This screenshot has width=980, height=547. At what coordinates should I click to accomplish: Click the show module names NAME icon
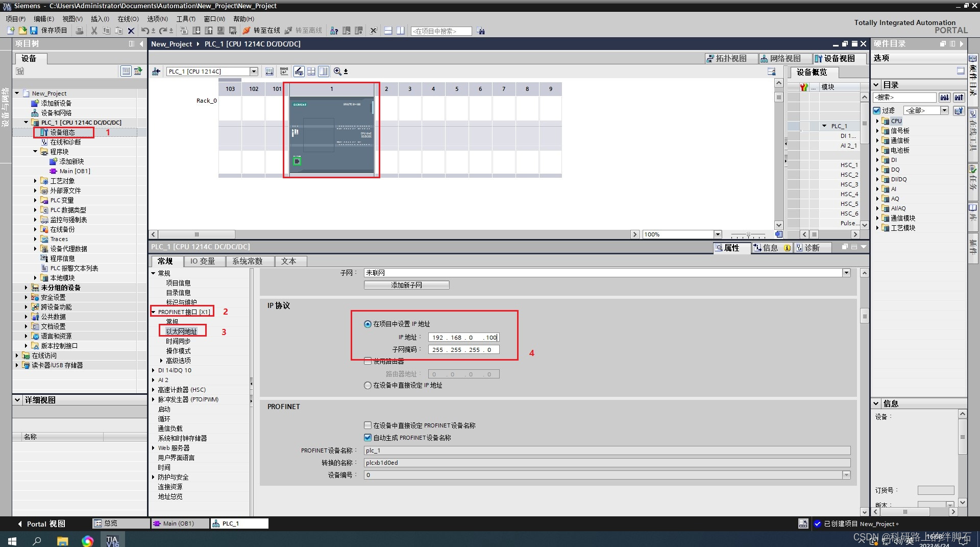tap(284, 72)
